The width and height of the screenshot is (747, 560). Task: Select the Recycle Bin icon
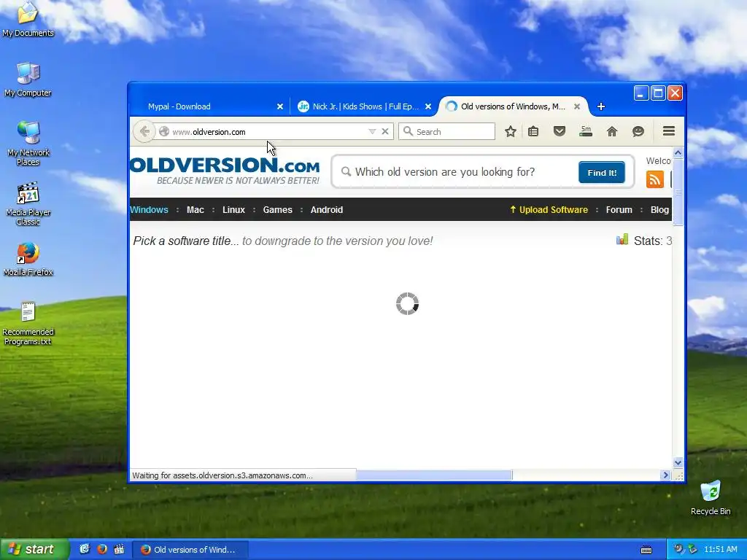click(711, 497)
